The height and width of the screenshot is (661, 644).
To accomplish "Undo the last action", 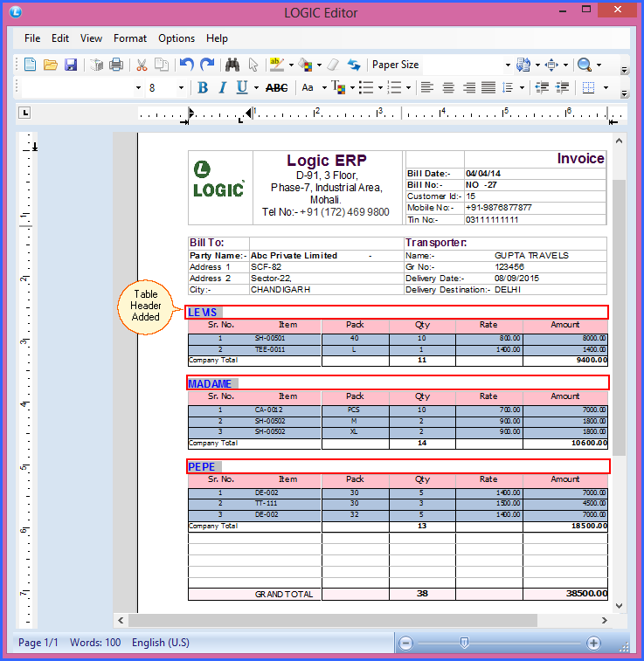I will point(186,65).
